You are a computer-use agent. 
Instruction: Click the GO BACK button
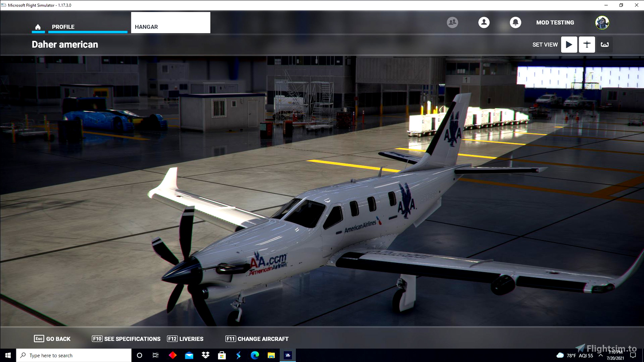pos(52,339)
